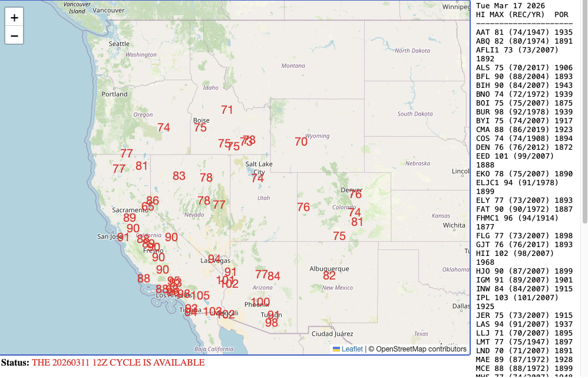Click the 98 marker below Tucson
Image resolution: width=588 pixels, height=378 pixels.
coord(272,323)
